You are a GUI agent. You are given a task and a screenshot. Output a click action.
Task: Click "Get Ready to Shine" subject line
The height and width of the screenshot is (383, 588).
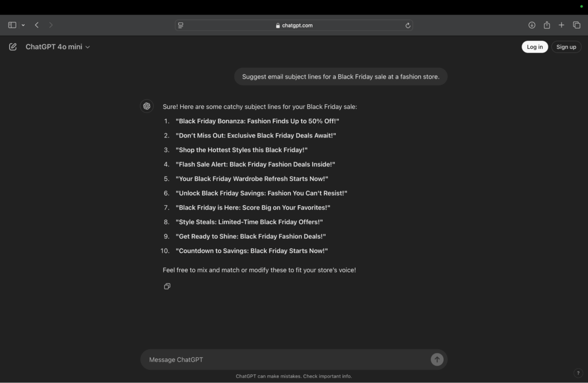(x=251, y=236)
